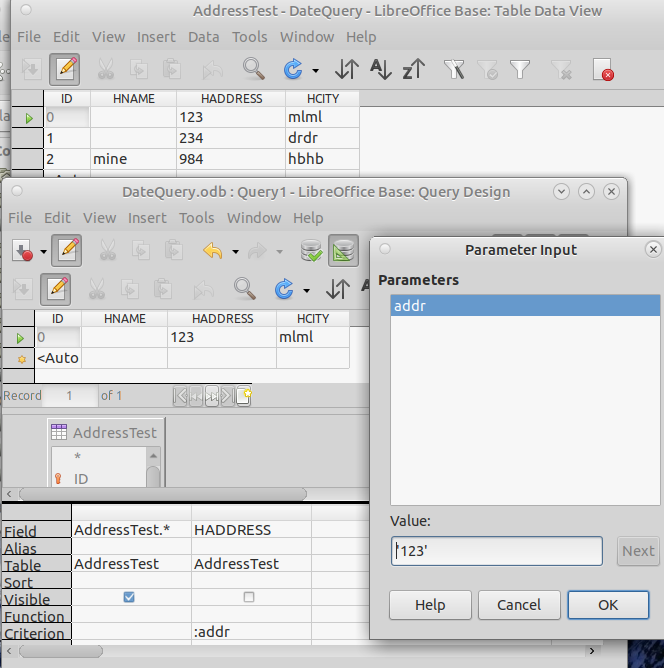This screenshot has height=668, width=664.
Task: Click OK in Parameter Input dialog
Action: pyautogui.click(x=608, y=605)
